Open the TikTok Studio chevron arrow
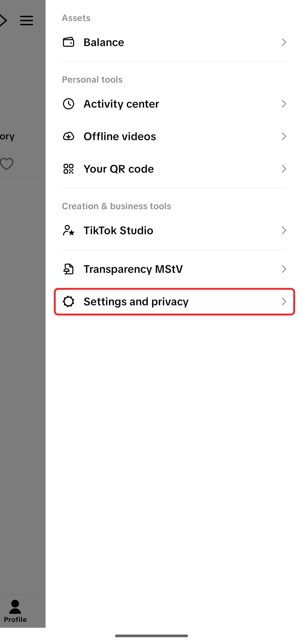This screenshot has height=644, width=303. point(284,231)
